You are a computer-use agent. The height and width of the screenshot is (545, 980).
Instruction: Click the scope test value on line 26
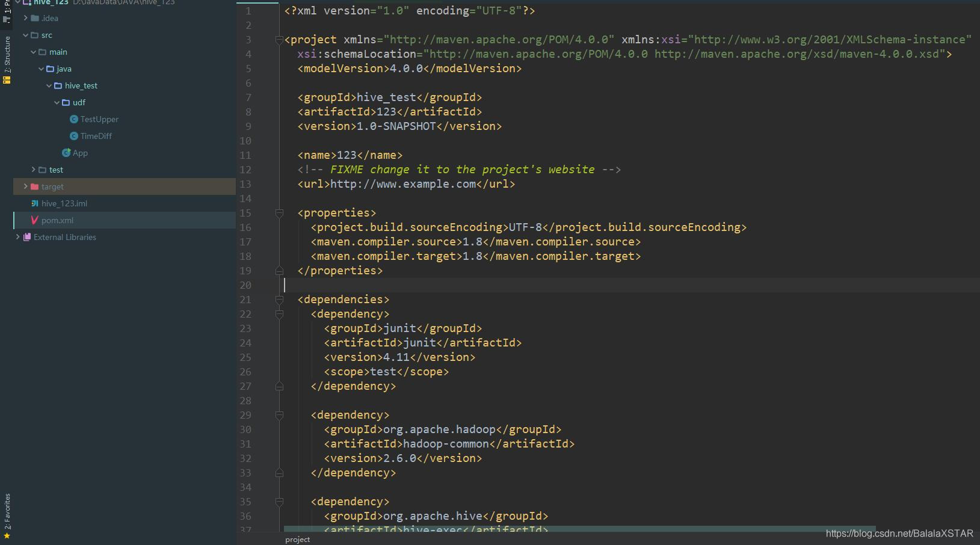pos(383,372)
